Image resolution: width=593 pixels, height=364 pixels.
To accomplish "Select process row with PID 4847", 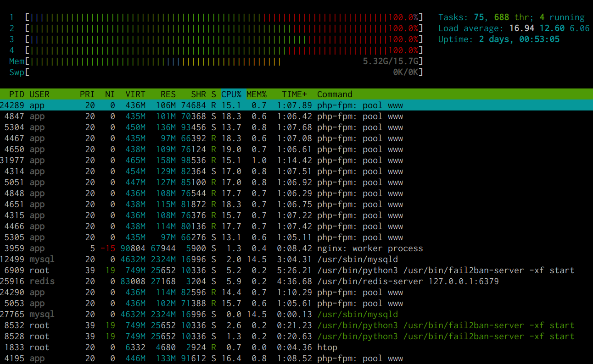I will coord(296,116).
